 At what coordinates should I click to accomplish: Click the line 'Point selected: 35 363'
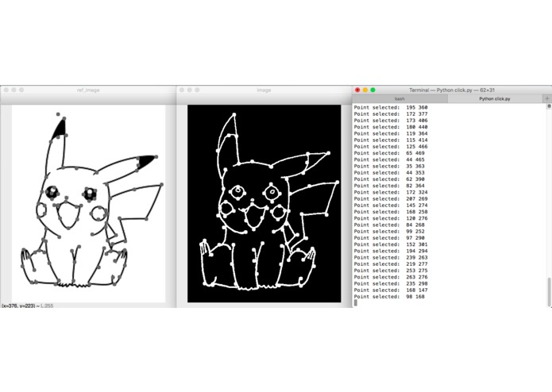click(389, 166)
